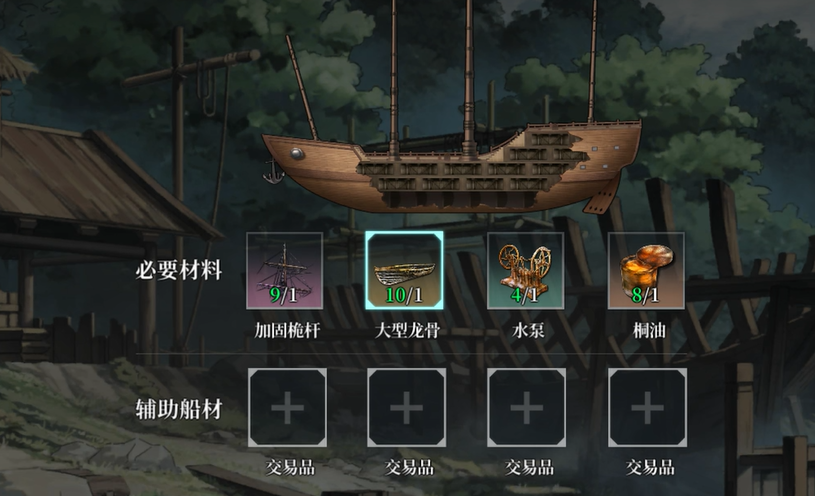Add auxiliary material in leftmost plus slot
Image resolution: width=815 pixels, height=496 pixels.
click(x=287, y=408)
